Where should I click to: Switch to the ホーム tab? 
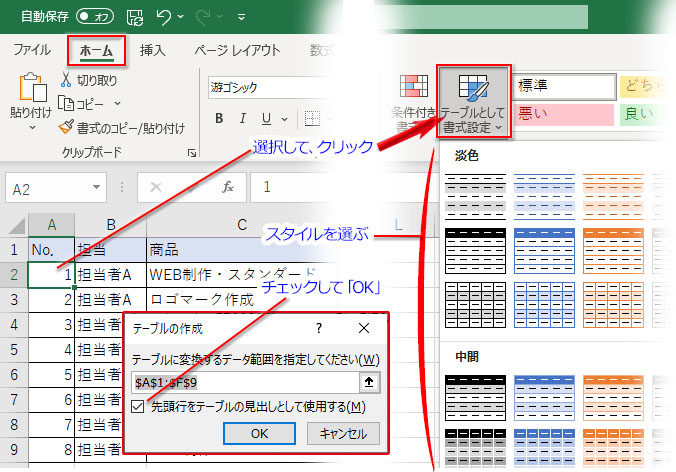click(97, 51)
